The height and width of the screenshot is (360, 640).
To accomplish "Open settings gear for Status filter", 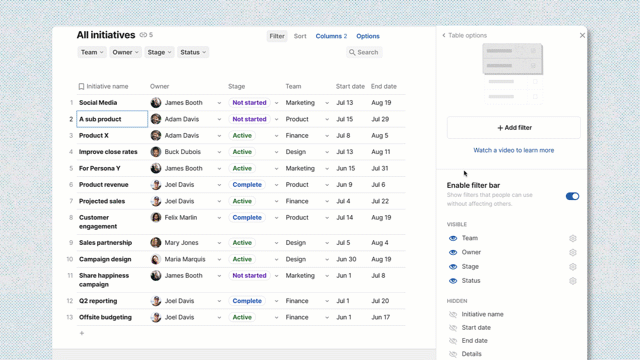I will tap(573, 281).
